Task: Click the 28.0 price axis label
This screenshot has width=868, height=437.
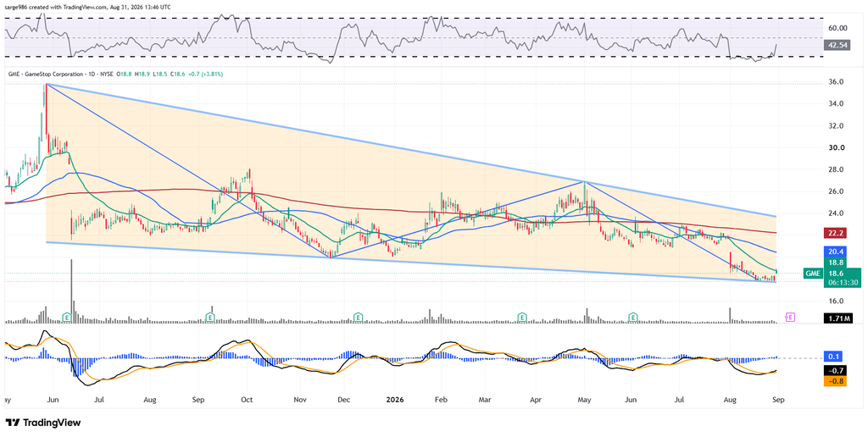Action: [x=835, y=169]
